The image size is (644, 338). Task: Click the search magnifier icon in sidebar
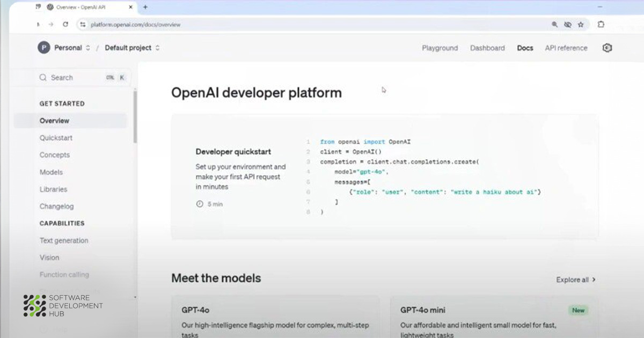(x=43, y=78)
